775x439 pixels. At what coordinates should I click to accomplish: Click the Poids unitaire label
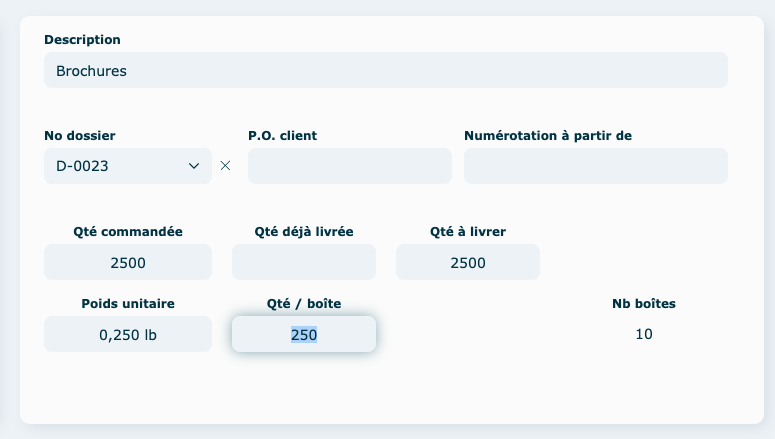click(x=128, y=303)
